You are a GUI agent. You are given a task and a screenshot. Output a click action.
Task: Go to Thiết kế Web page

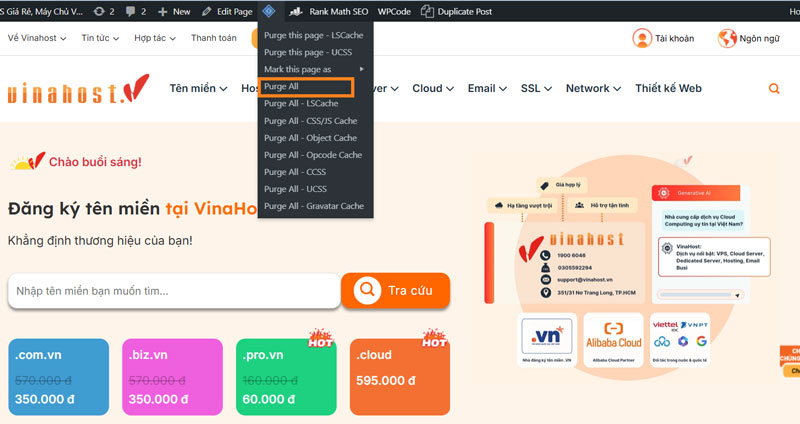pos(668,89)
